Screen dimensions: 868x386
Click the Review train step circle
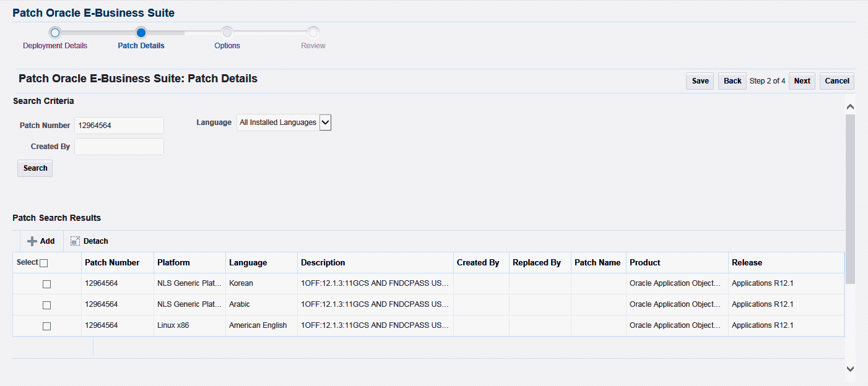click(313, 32)
